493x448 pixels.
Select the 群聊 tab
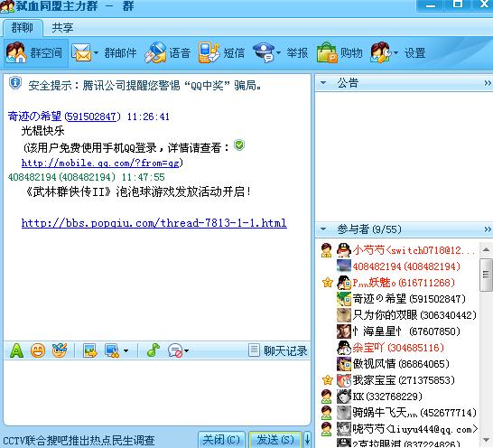coord(22,28)
